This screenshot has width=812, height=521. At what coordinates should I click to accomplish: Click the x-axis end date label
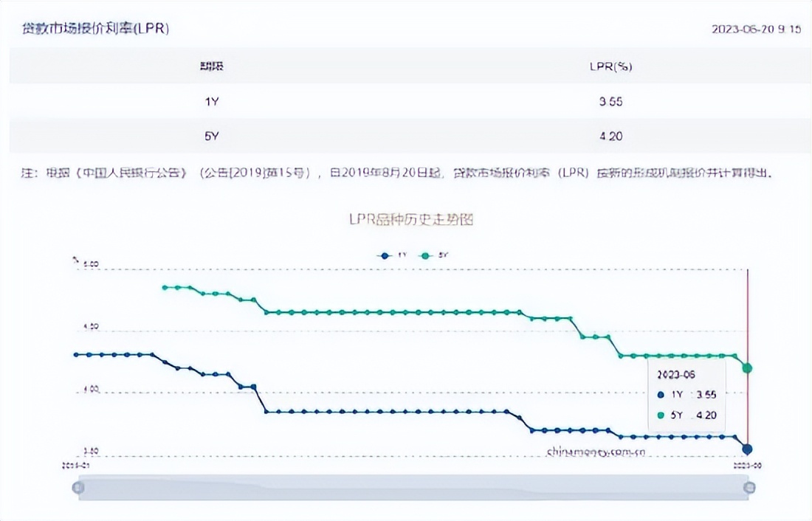click(747, 466)
